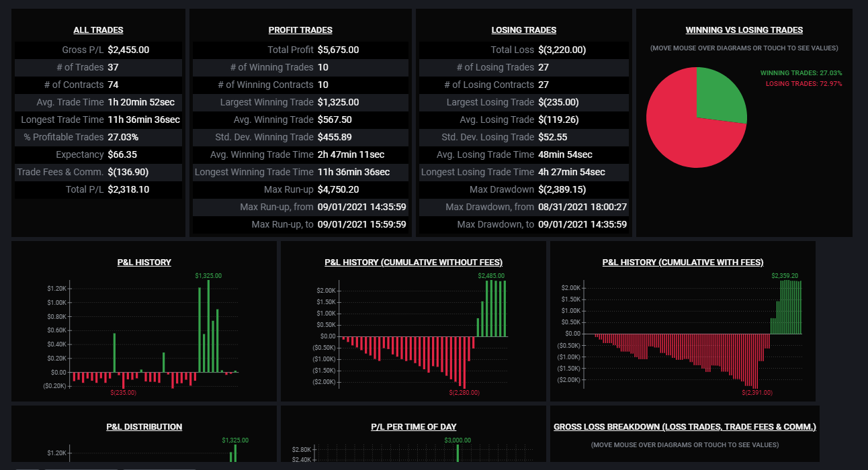The width and height of the screenshot is (868, 470).
Task: Select the Expectancy value $66.35
Action: coord(122,154)
